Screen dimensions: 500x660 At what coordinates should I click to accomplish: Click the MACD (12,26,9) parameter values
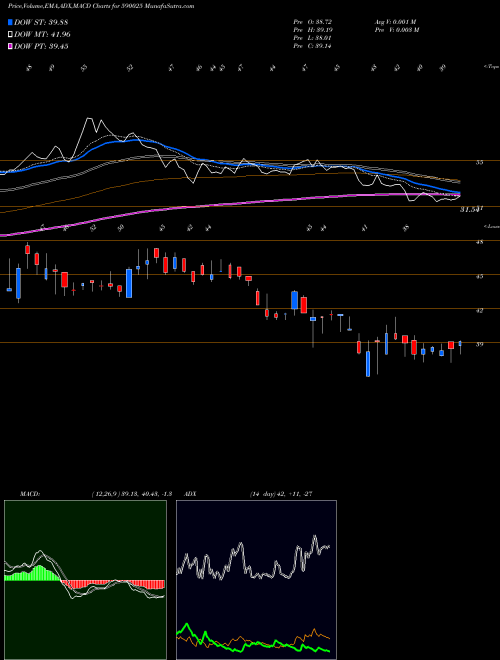(x=131, y=494)
